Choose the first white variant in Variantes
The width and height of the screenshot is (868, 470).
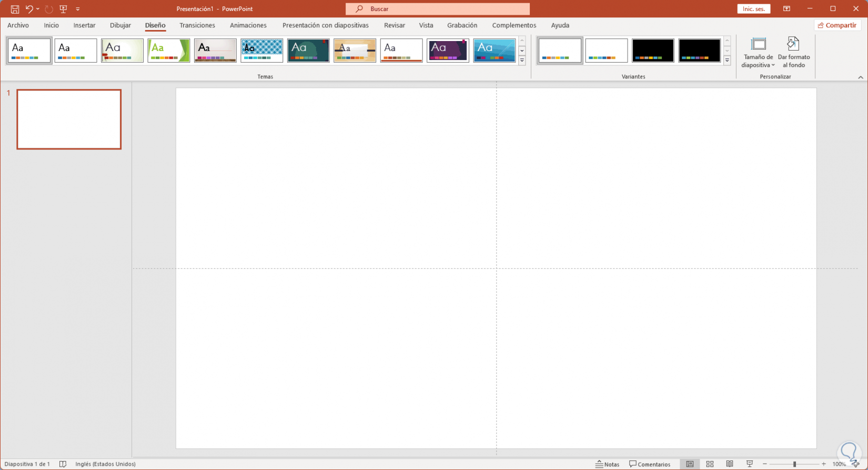(x=560, y=51)
